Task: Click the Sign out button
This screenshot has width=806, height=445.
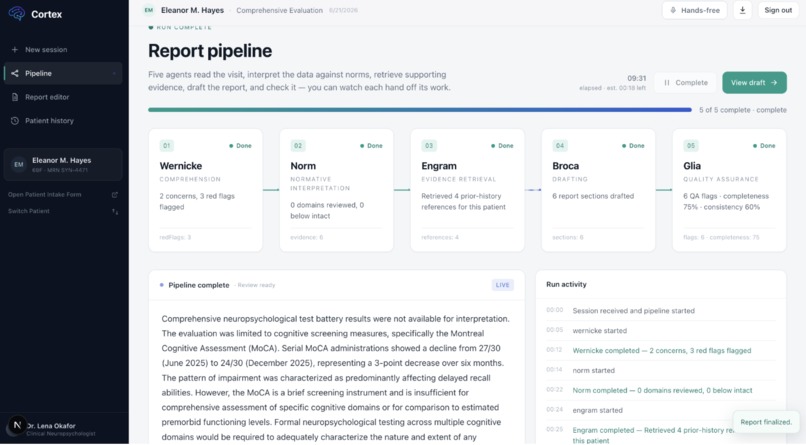Action: click(778, 10)
